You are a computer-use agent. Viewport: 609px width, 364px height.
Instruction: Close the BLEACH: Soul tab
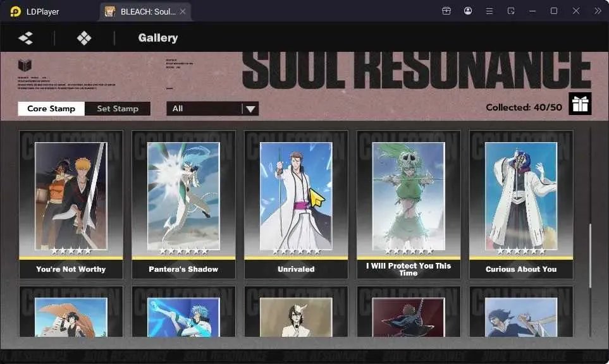click(183, 11)
